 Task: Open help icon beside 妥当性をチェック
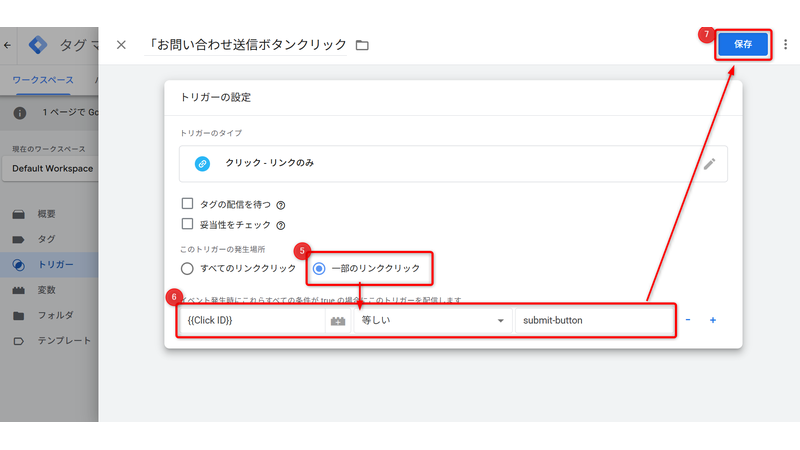tap(281, 226)
